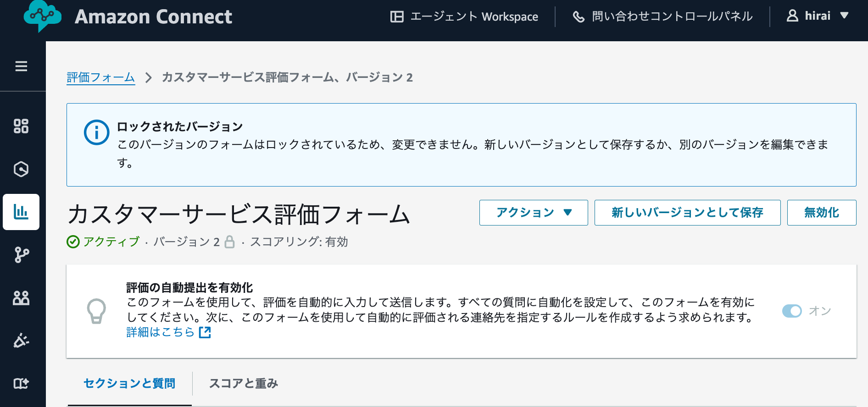The image size is (868, 407).
Task: Open the hamburger navigation menu
Action: [x=21, y=66]
